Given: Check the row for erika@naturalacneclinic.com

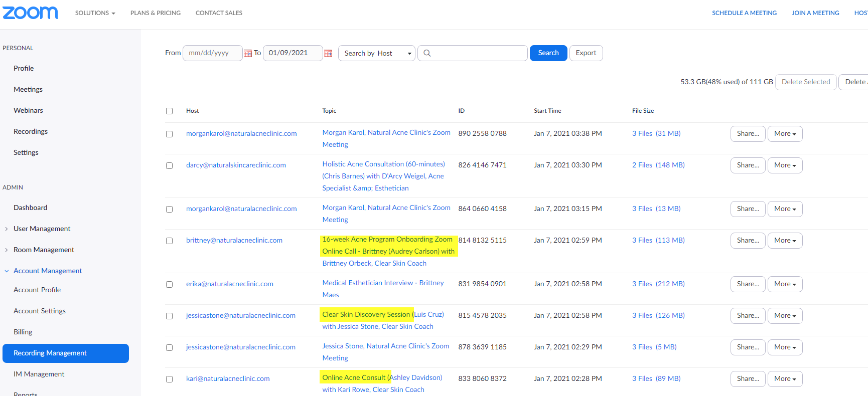Looking at the screenshot, I should point(169,284).
